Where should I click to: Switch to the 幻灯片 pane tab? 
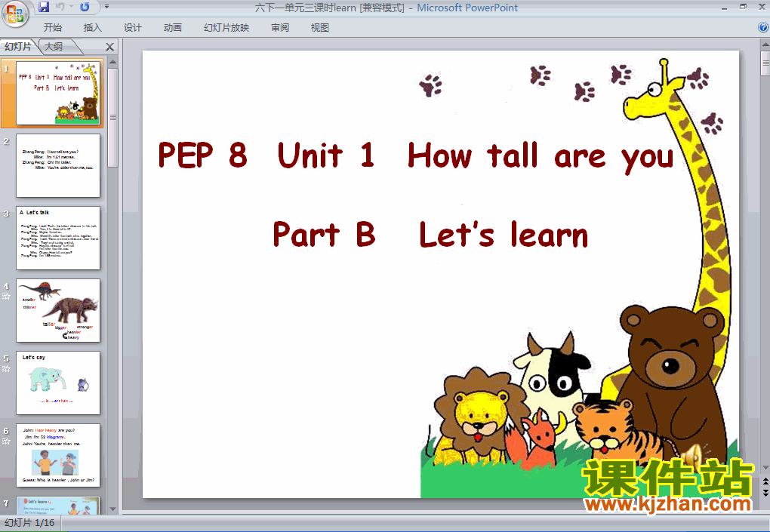click(19, 47)
